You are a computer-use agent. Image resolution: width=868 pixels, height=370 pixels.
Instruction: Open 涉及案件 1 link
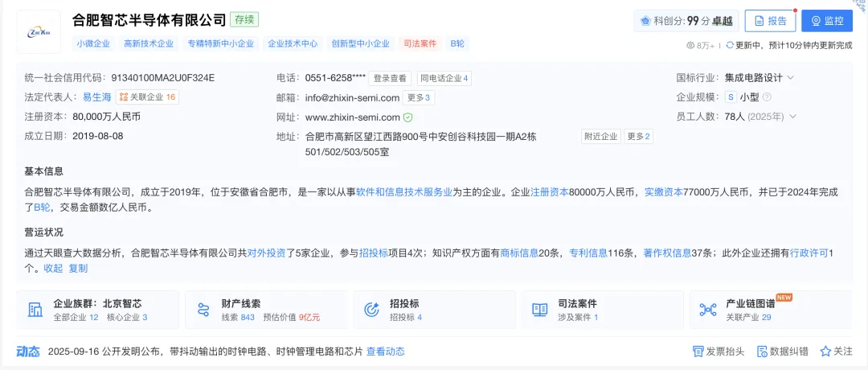click(x=578, y=318)
